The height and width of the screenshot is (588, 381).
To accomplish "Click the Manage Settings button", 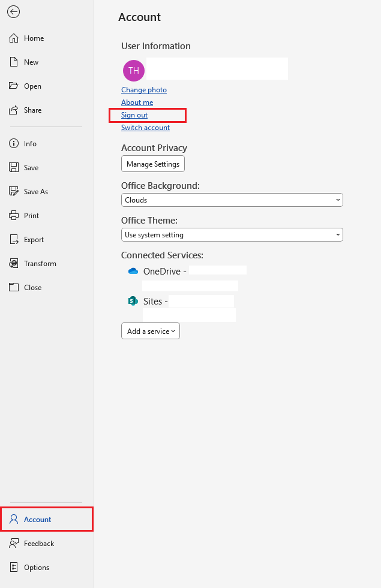I will tap(152, 164).
